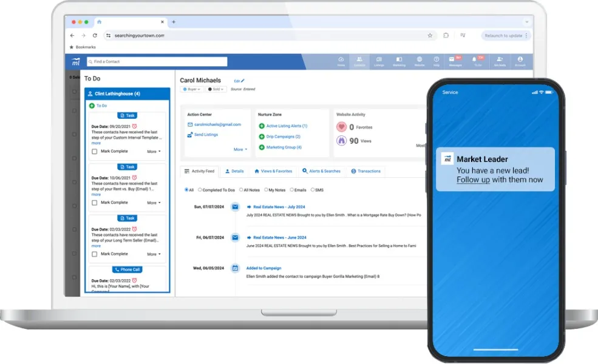Click Follow up link on phone notification
Screen dimensions: 598x364
(473, 180)
